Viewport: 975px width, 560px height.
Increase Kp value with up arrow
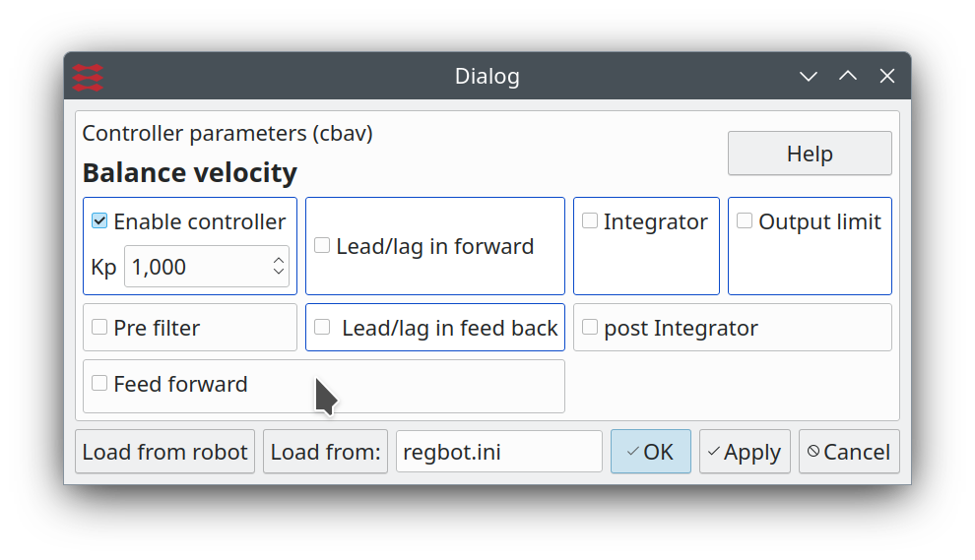point(279,260)
